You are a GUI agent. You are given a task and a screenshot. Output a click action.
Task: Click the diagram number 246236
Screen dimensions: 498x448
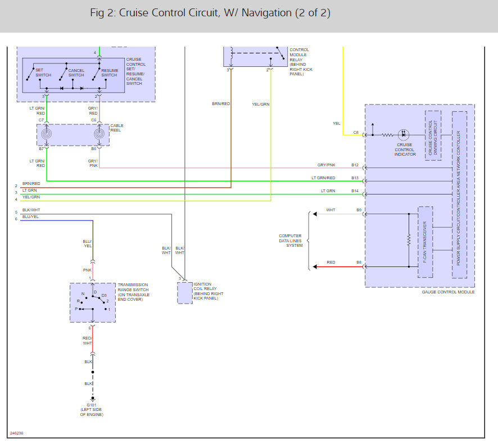point(16,433)
